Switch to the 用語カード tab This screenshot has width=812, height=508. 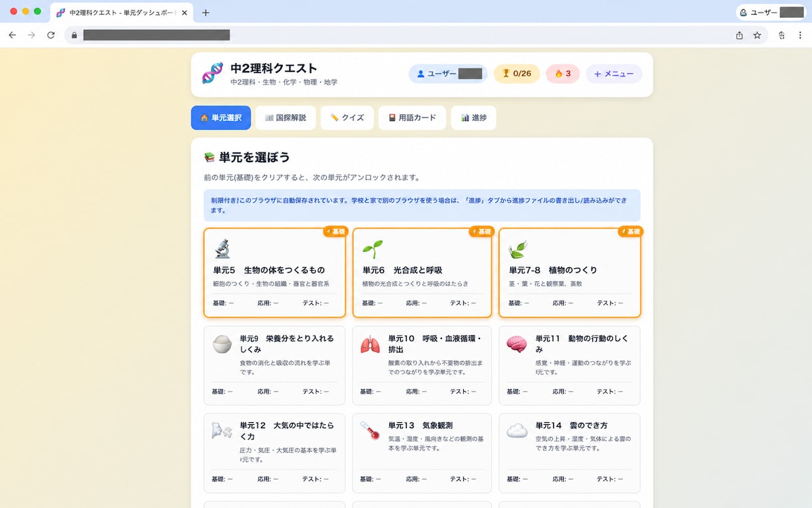tap(412, 118)
